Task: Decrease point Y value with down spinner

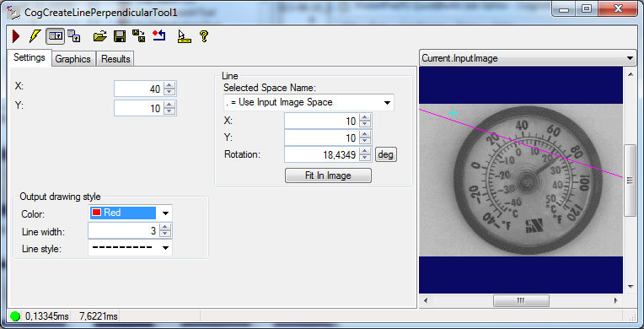Action: [169, 112]
